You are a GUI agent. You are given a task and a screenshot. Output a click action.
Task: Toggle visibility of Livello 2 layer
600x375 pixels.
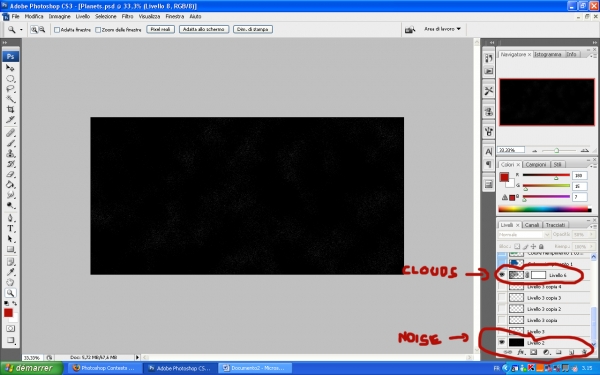click(502, 342)
